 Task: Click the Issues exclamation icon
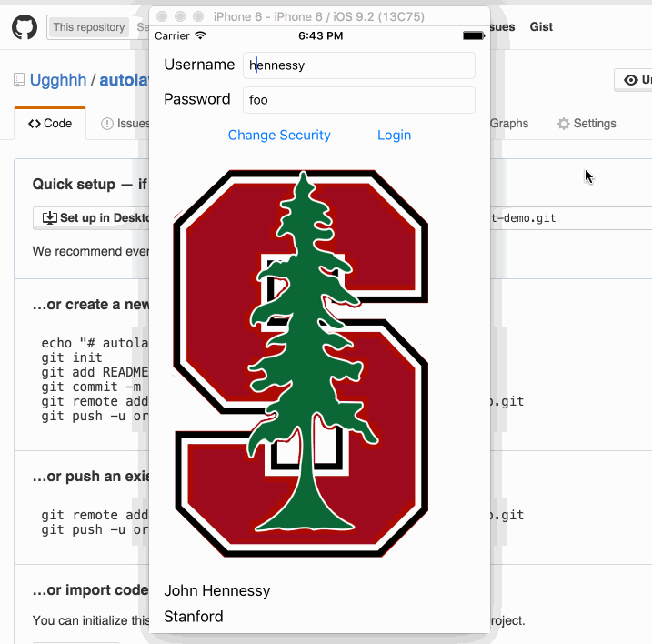point(107,124)
